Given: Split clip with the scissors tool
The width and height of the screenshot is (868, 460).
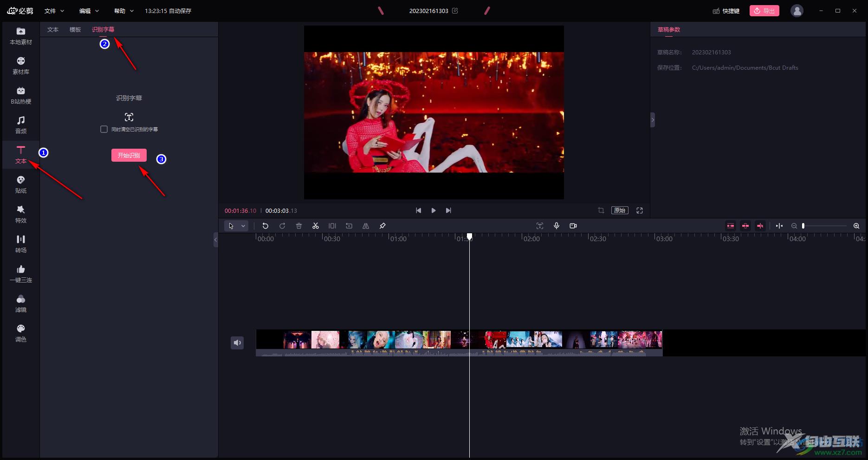Looking at the screenshot, I should pos(316,226).
